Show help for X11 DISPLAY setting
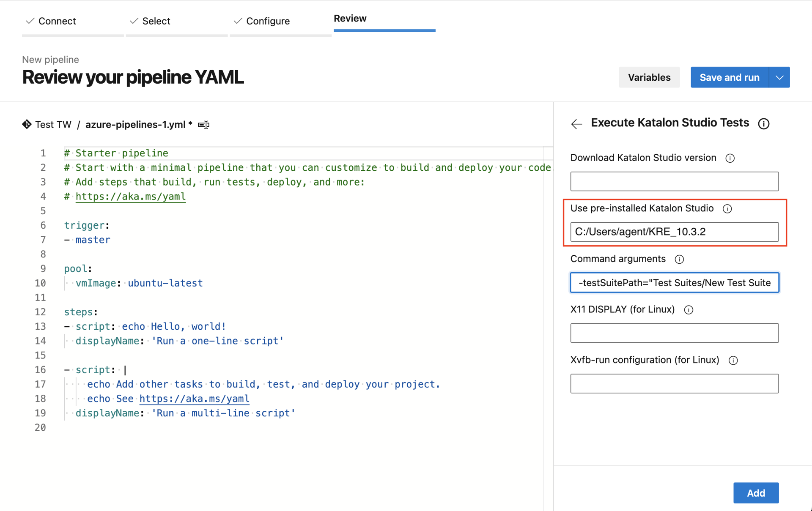 689,309
